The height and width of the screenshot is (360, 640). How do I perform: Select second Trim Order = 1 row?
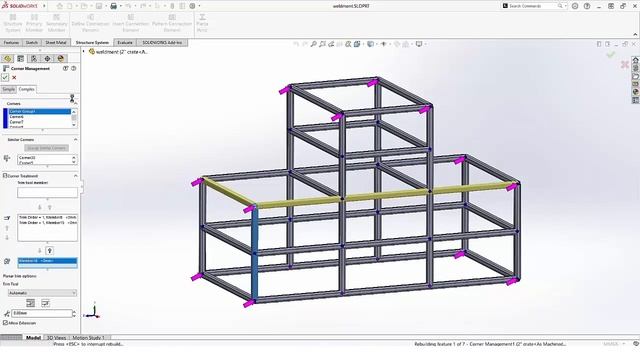(47, 223)
